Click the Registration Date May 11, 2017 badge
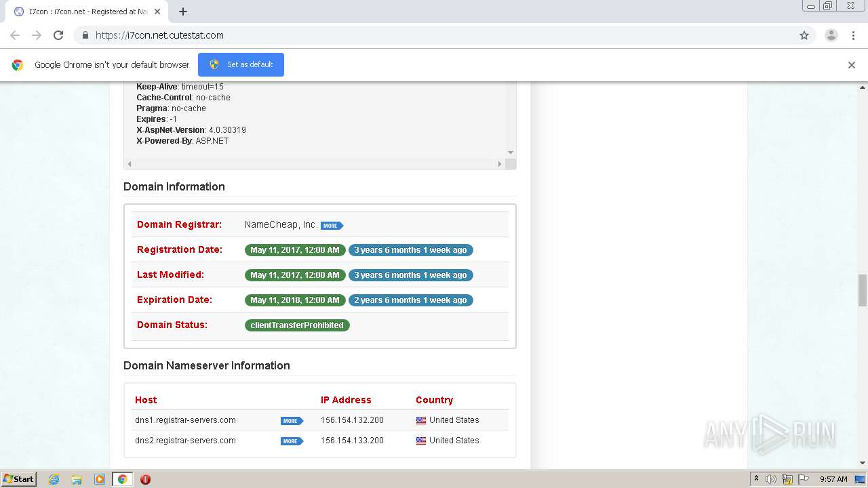868x488 pixels. pyautogui.click(x=295, y=250)
